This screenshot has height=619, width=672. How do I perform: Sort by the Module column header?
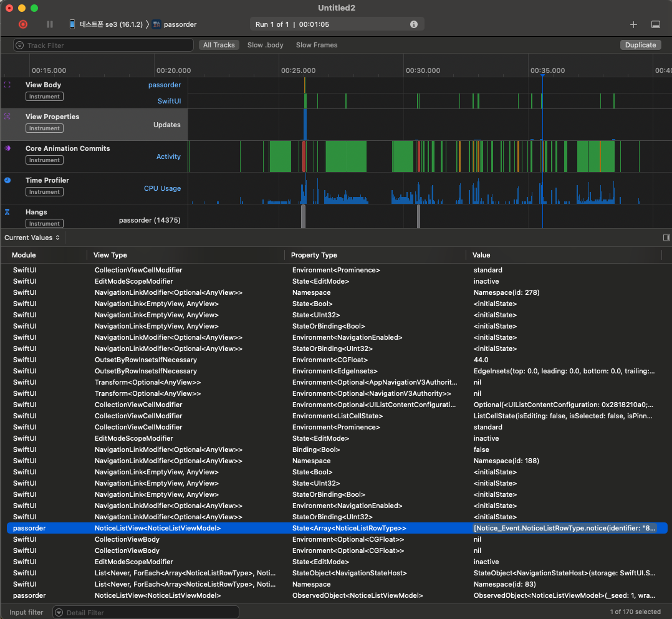click(x=24, y=255)
